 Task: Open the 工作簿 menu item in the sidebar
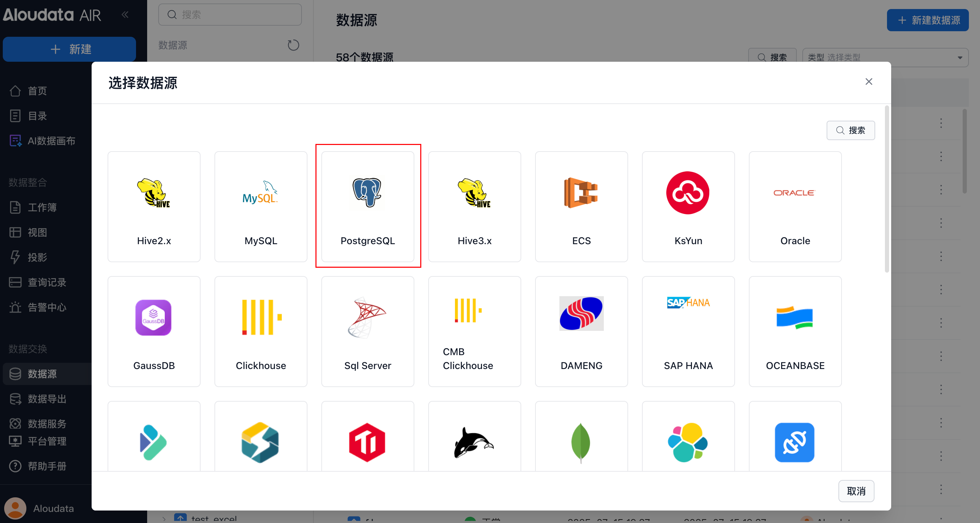pyautogui.click(x=42, y=207)
